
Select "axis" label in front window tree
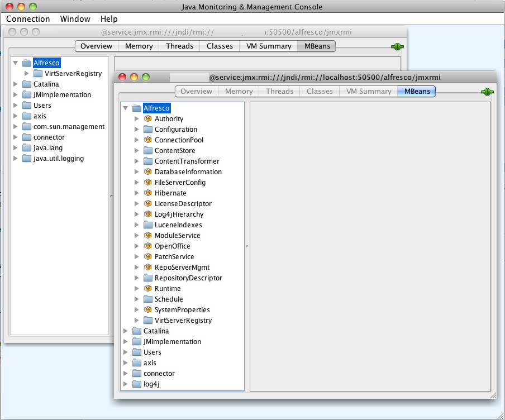(150, 363)
